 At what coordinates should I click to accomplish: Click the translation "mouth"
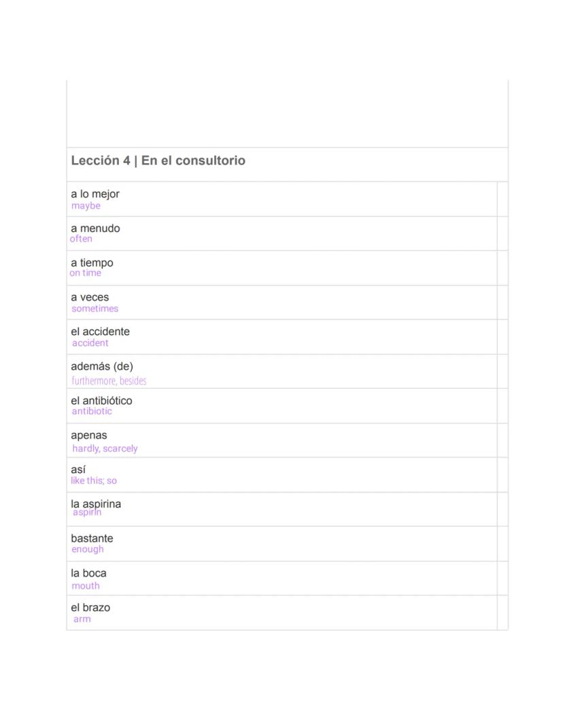click(86, 586)
